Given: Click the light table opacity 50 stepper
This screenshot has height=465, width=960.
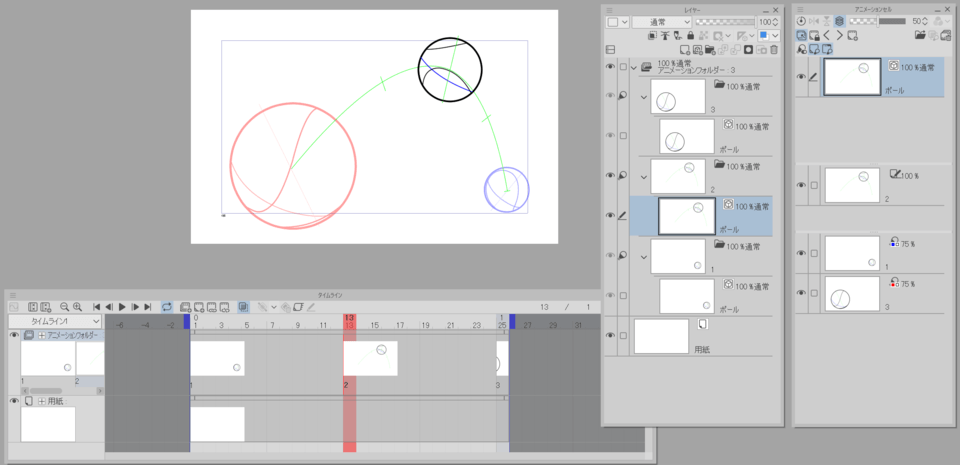Looking at the screenshot, I should pyautogui.click(x=925, y=21).
